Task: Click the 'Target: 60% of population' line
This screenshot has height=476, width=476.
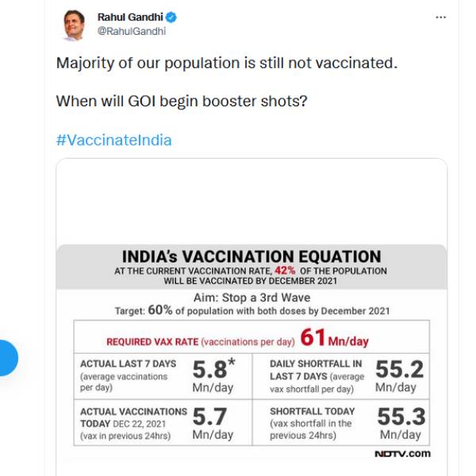Action: coord(251,310)
